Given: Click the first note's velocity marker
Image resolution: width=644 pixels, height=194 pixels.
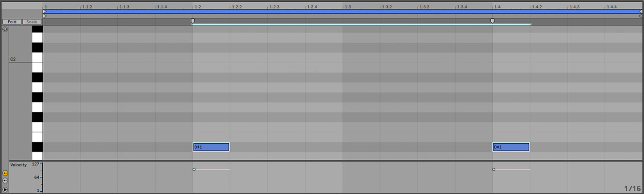Looking at the screenshot, I should pyautogui.click(x=194, y=169).
